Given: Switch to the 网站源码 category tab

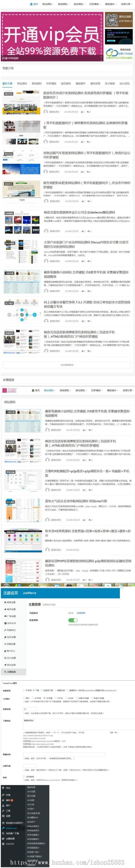Looking at the screenshot, I should [22, 84].
